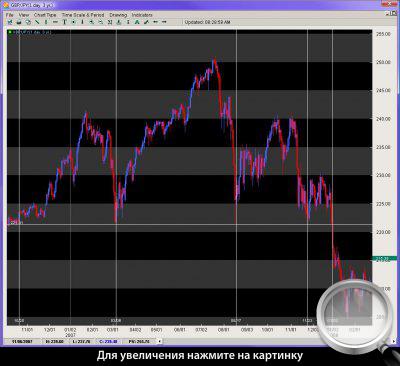Click the 'Для увеличения нажмите на картинку' caption
The image size is (400, 366).
coord(200,355)
